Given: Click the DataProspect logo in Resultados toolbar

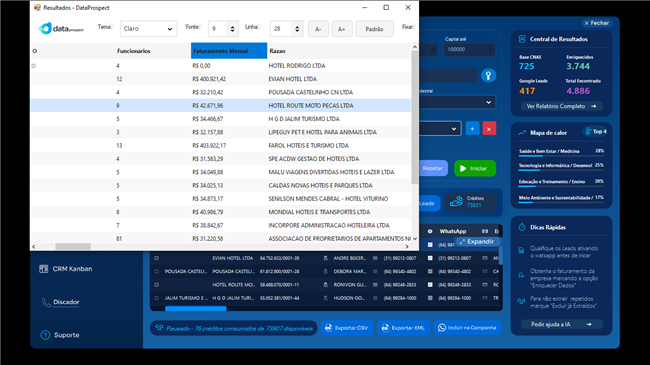Looking at the screenshot, I should click(x=61, y=28).
